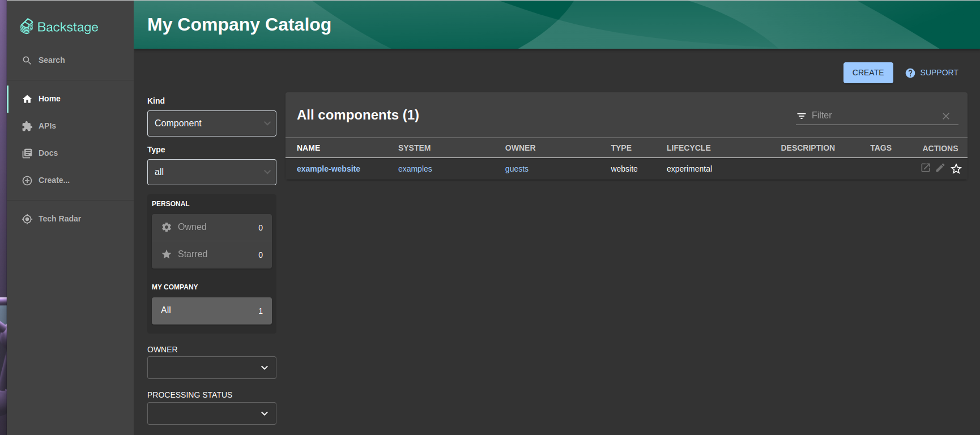Select the Owned personal filter
This screenshot has height=435, width=980.
click(211, 227)
